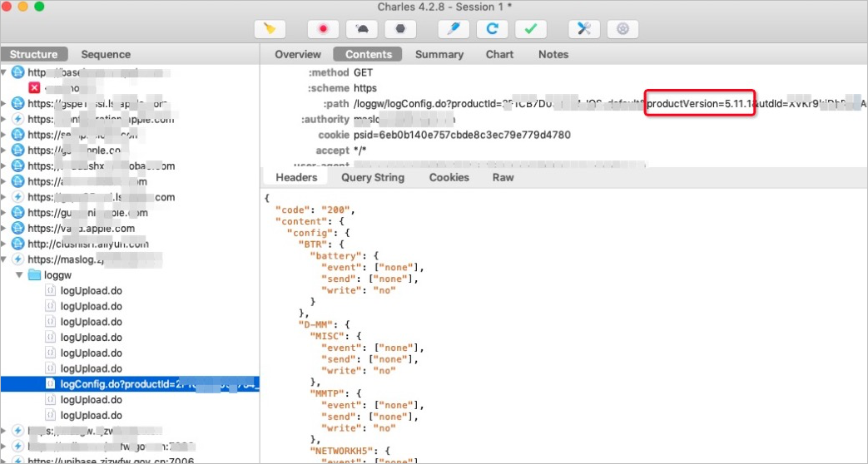The width and height of the screenshot is (868, 464).
Task: Open the Chart tab
Action: tap(500, 54)
